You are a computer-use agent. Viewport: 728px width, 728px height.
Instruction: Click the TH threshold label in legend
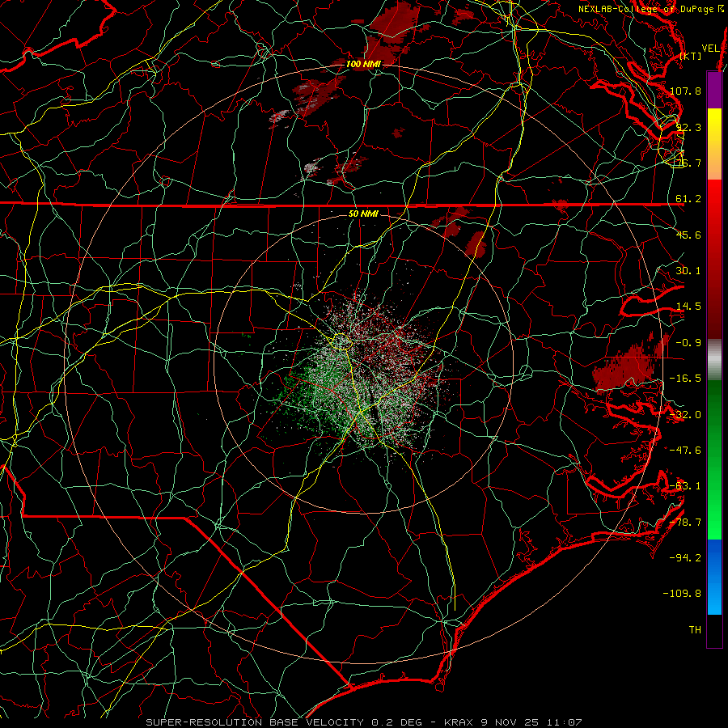[x=695, y=630]
